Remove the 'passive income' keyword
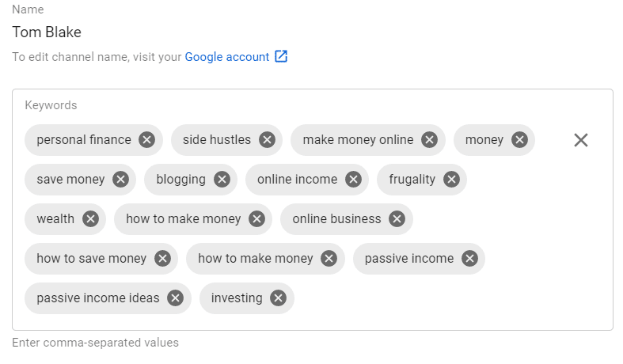 469,258
